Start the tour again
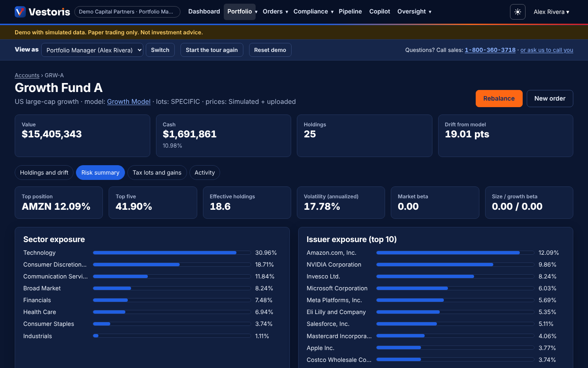Image resolution: width=588 pixels, height=368 pixels. point(212,50)
